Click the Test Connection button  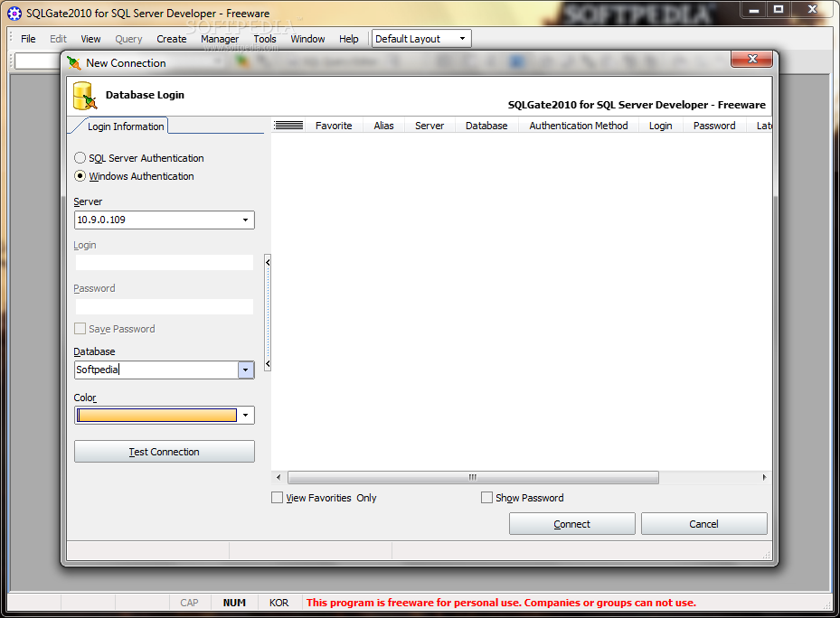164,452
